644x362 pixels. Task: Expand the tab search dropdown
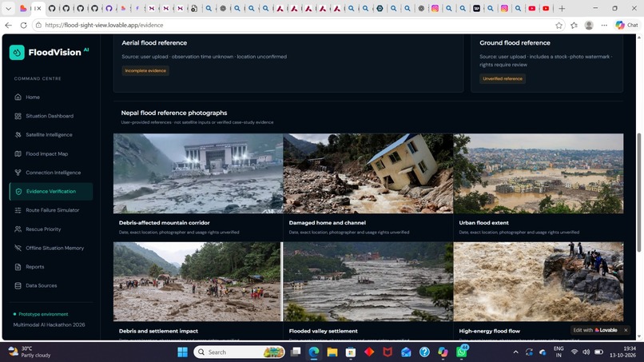tap(8, 8)
